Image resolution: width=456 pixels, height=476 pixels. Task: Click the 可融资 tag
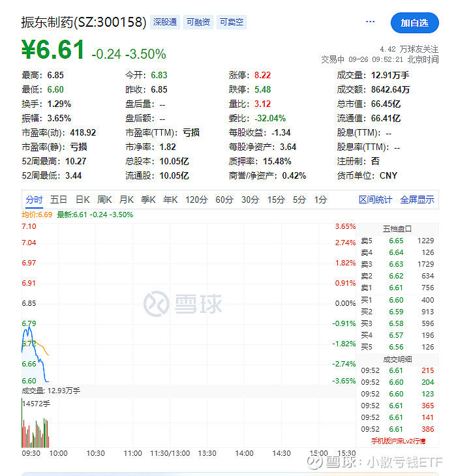[x=198, y=22]
